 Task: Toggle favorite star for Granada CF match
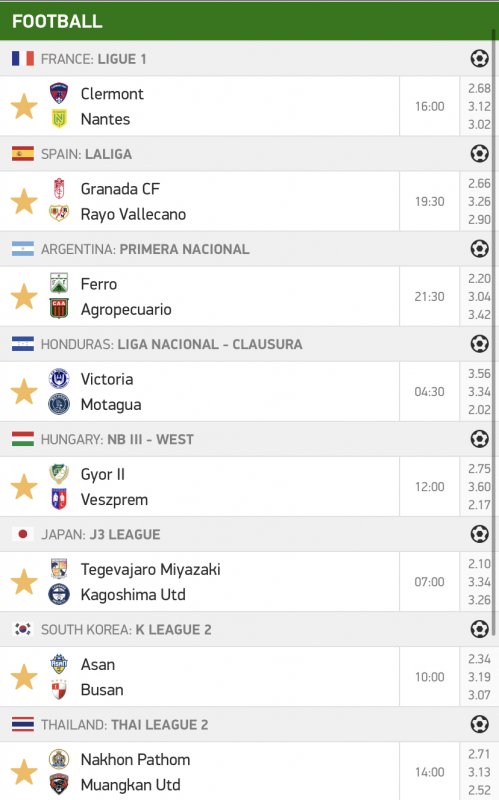[24, 202]
